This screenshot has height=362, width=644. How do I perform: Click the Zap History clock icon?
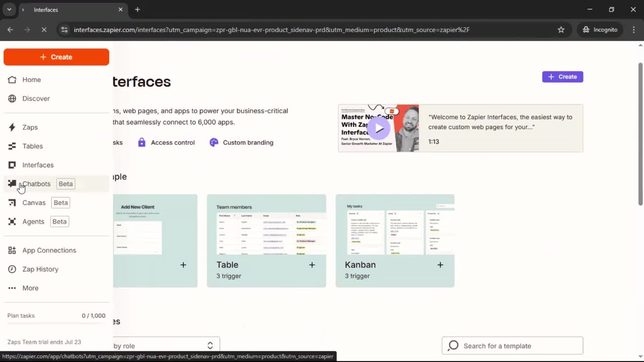click(12, 269)
